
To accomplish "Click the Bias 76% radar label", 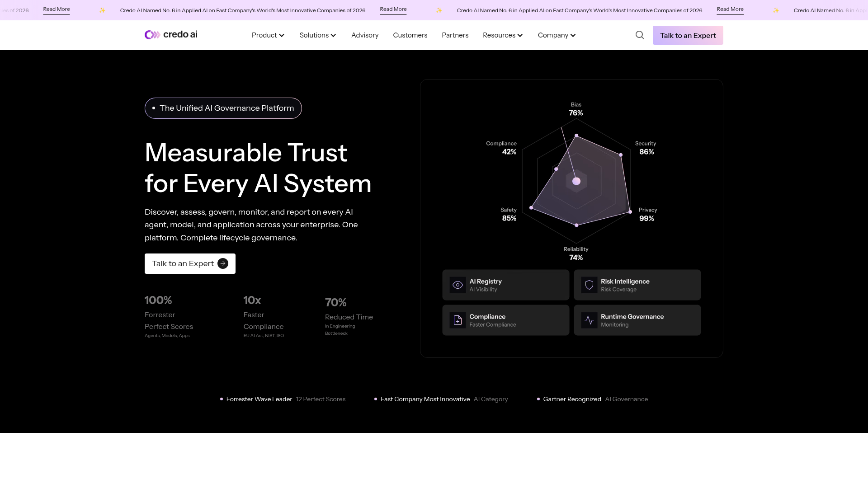I will 576,109.
